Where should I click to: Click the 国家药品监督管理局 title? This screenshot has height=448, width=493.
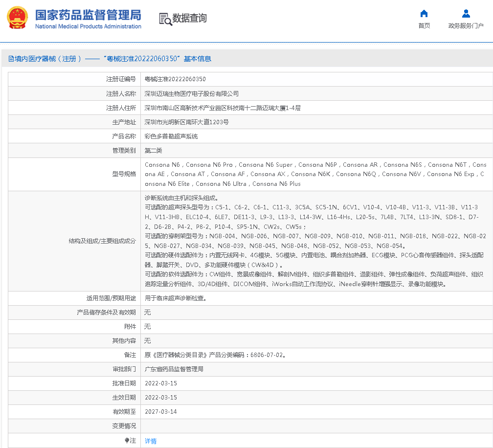88,15
